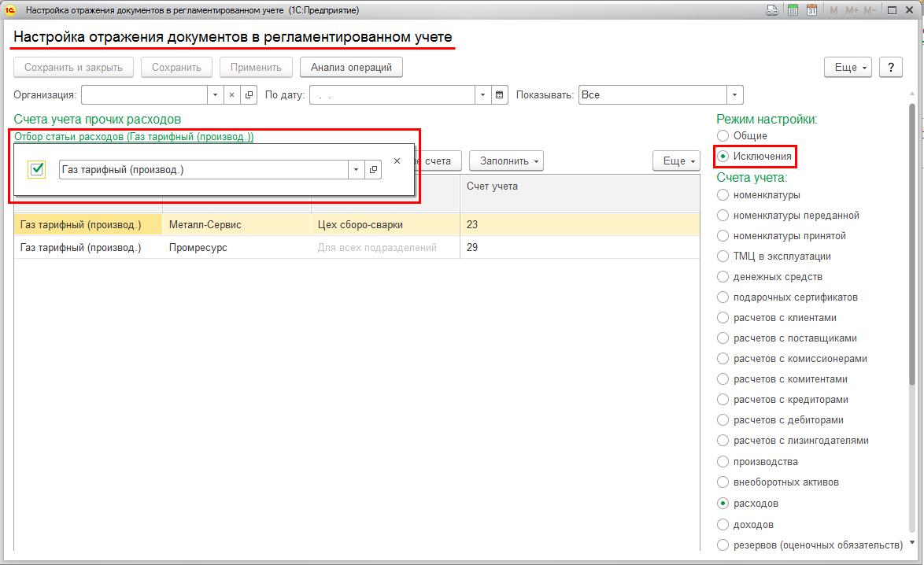Select the Промресурс cell

point(237,247)
